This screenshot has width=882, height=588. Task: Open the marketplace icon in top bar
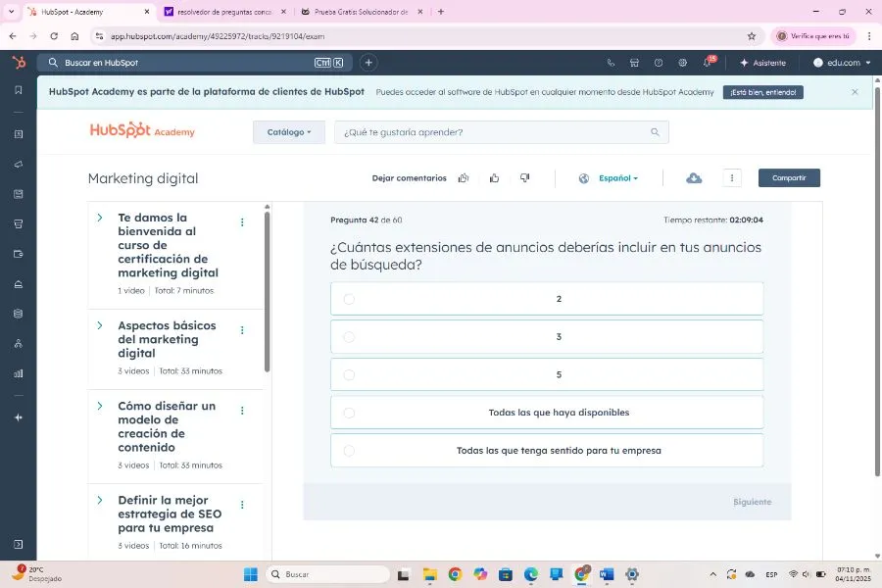[x=634, y=63]
